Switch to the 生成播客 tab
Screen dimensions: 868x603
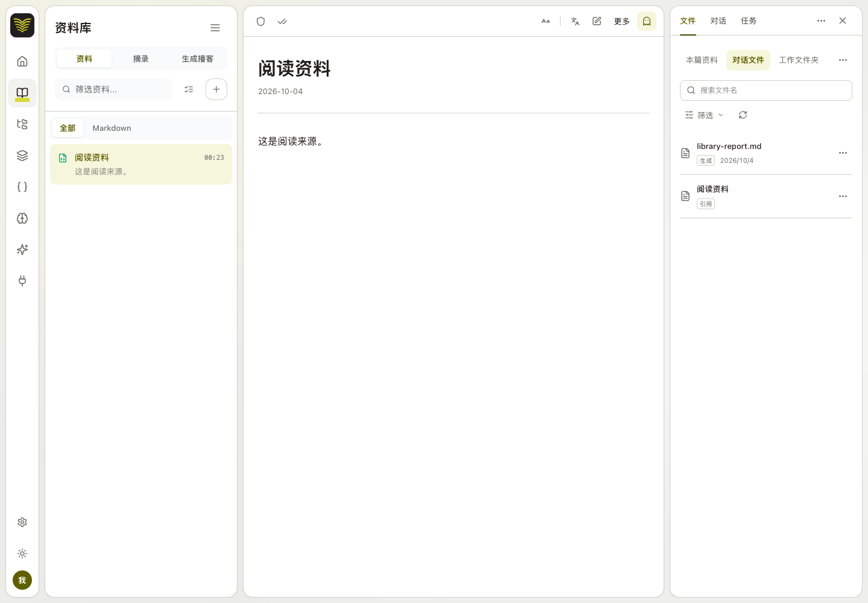pyautogui.click(x=198, y=58)
